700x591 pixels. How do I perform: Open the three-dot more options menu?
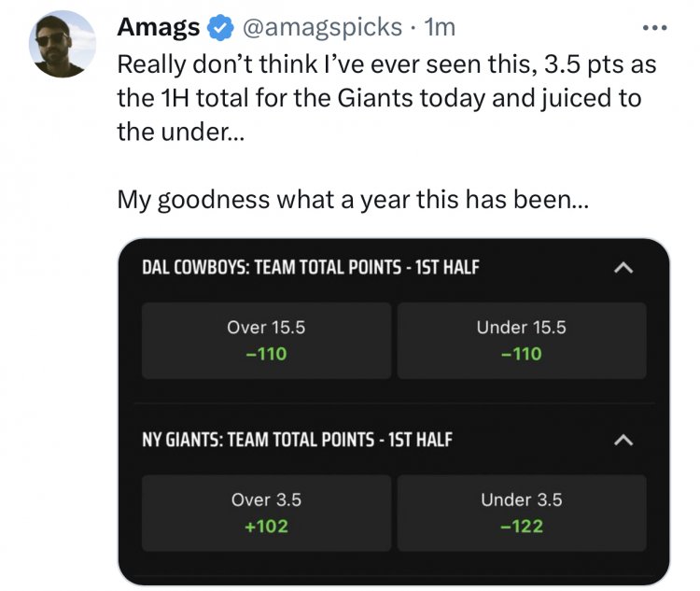click(x=655, y=28)
